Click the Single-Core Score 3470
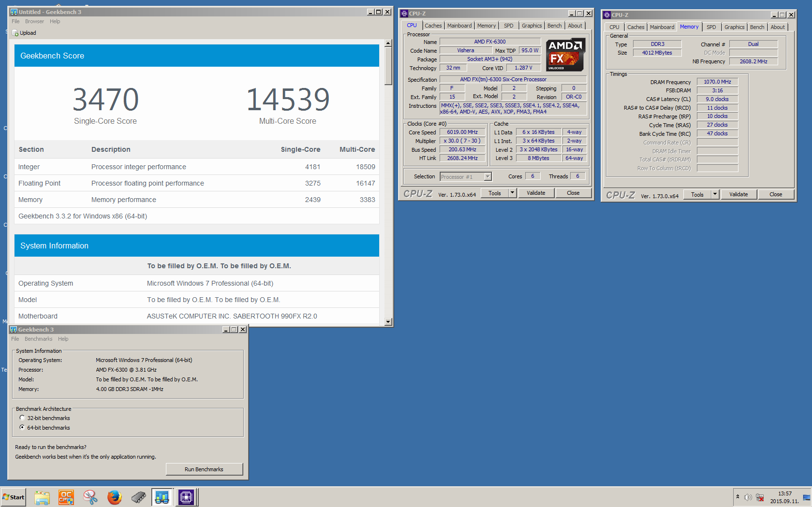The height and width of the screenshot is (507, 812). pos(105,100)
